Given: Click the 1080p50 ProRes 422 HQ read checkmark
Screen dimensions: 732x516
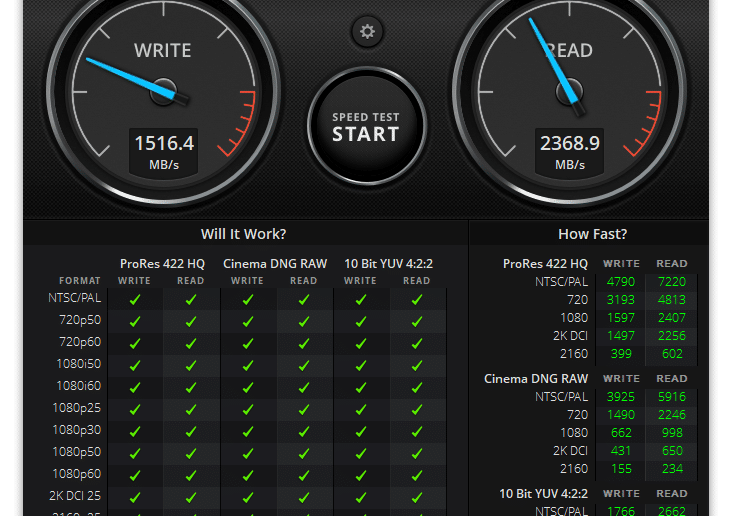Looking at the screenshot, I should 190,453.
